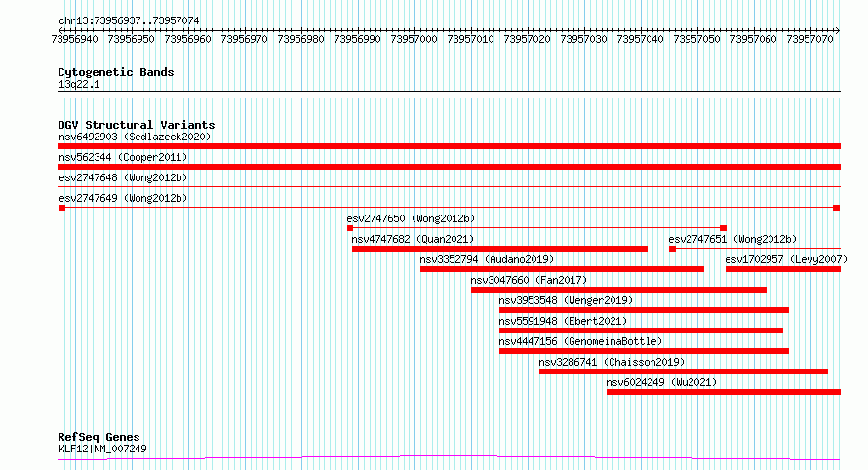Click ruler position 73957050
Image resolution: width=868 pixels, height=470 pixels.
pyautogui.click(x=696, y=39)
